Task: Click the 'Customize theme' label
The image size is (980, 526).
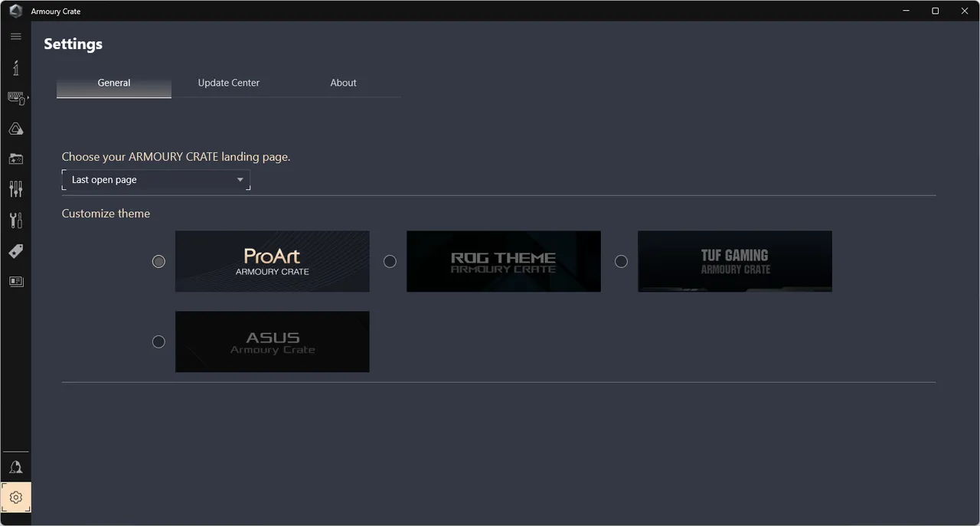Action: pyautogui.click(x=106, y=214)
